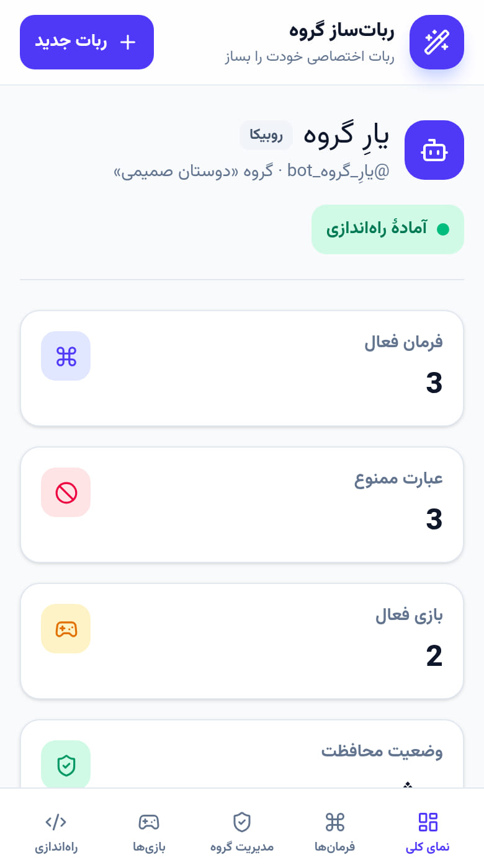Click the آمادهٔ راه‌اندازی status badge

point(388,229)
